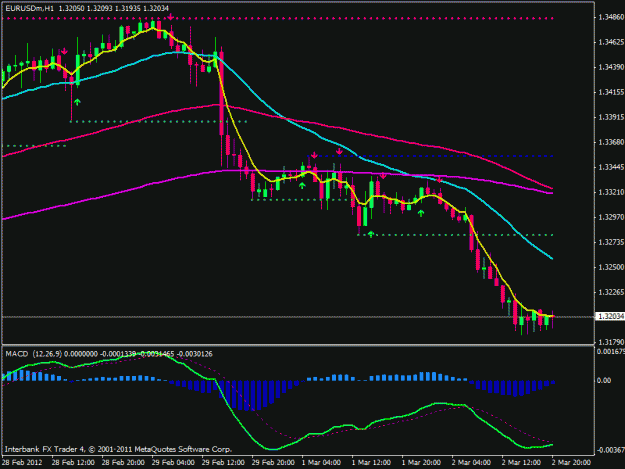625x469 pixels.
Task: Click the 29 Feb 12:00 time label
Action: click(223, 463)
